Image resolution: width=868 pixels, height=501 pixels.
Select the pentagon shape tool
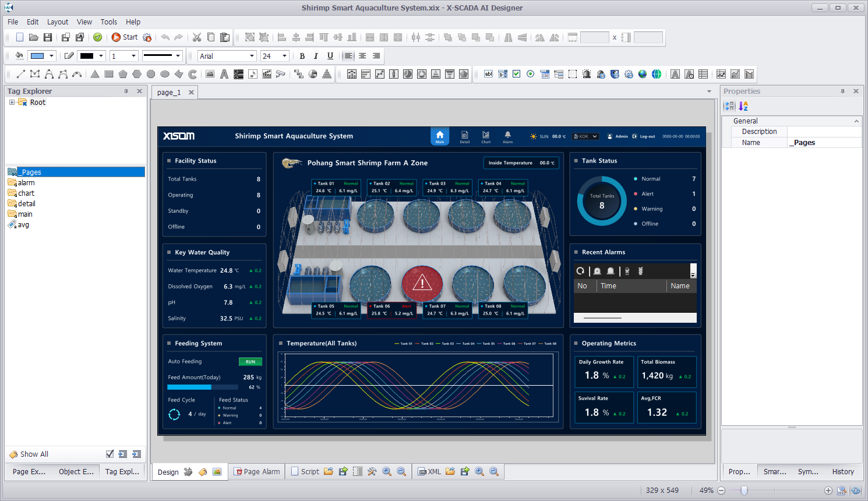(x=123, y=74)
